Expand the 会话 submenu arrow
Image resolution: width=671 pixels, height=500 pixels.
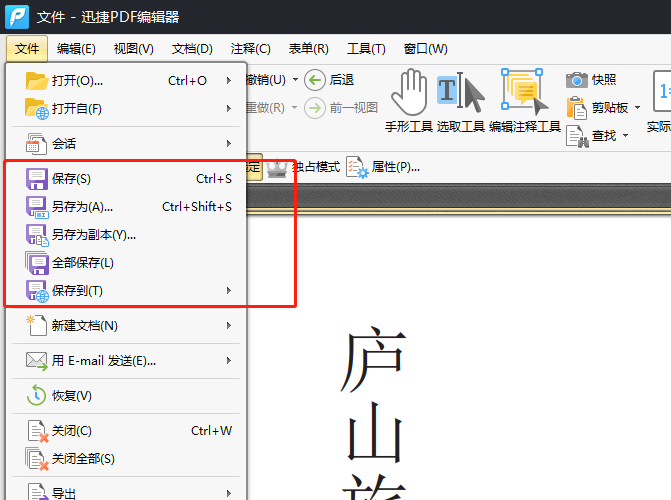tap(229, 143)
